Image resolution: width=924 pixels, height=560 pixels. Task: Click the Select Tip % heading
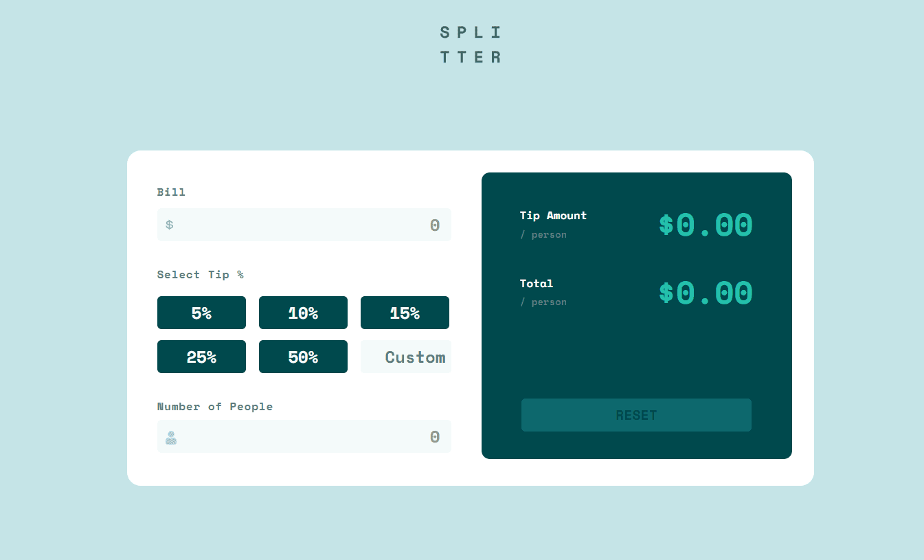click(200, 274)
